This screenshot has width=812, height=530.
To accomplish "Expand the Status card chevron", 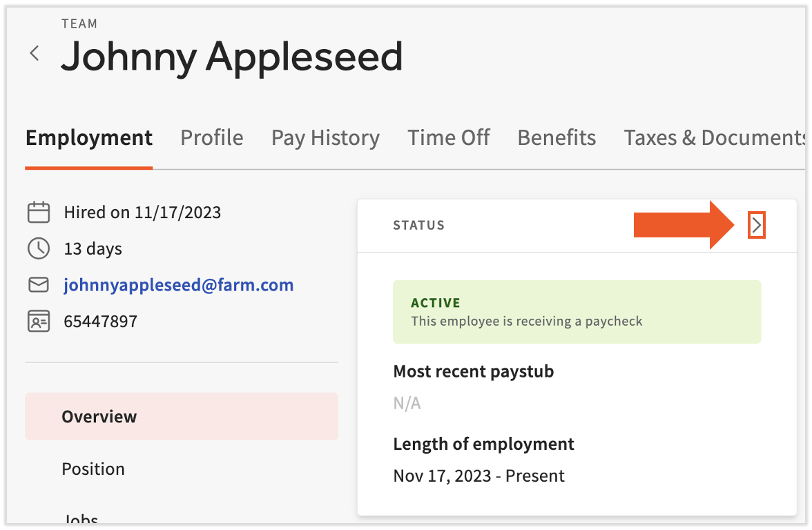I will (x=757, y=225).
